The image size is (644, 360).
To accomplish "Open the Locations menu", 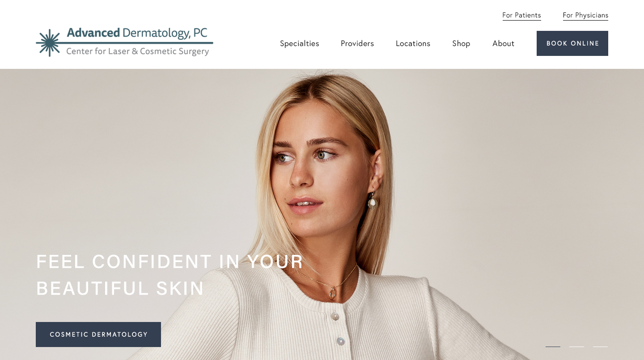I will 413,43.
